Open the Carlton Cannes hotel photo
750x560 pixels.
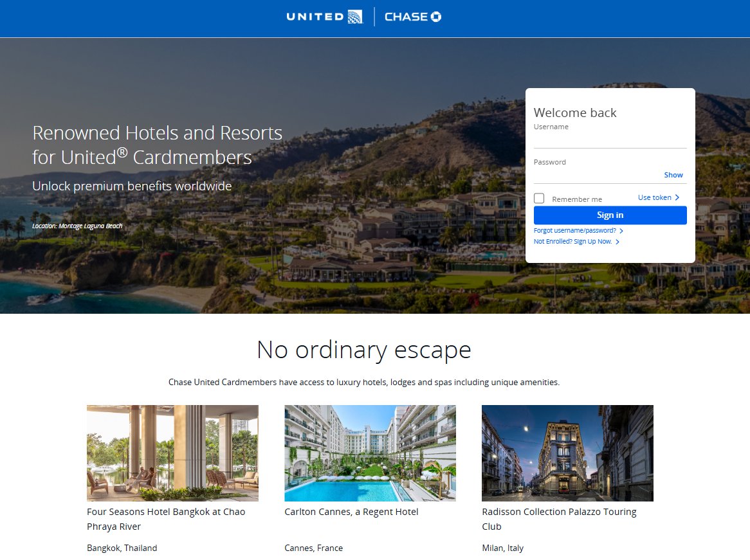(x=370, y=453)
